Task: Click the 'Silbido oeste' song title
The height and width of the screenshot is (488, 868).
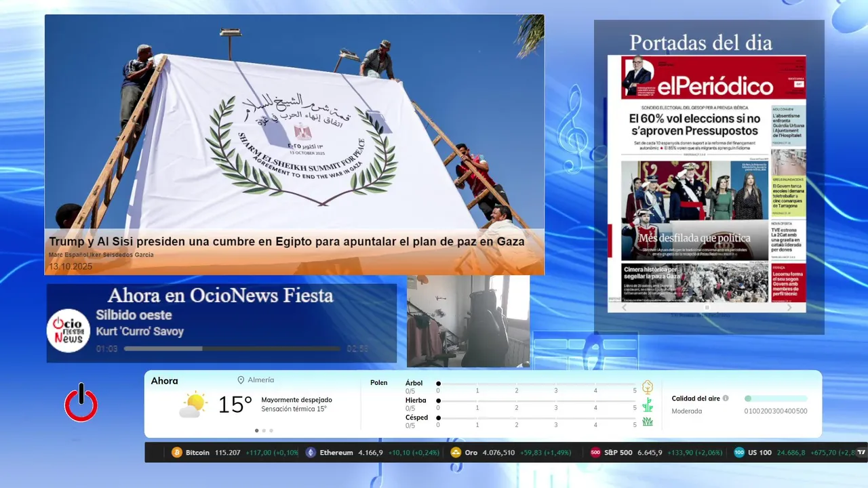Action: coord(134,315)
